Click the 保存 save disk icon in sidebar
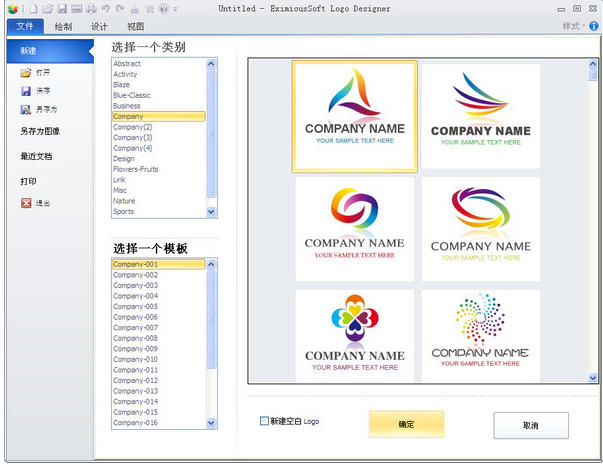 [26, 91]
